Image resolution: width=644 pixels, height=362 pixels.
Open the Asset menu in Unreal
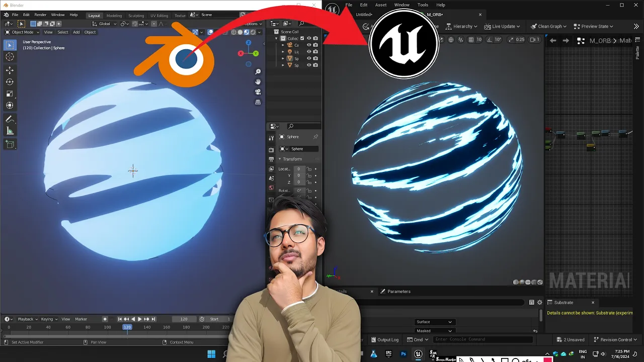381,5
